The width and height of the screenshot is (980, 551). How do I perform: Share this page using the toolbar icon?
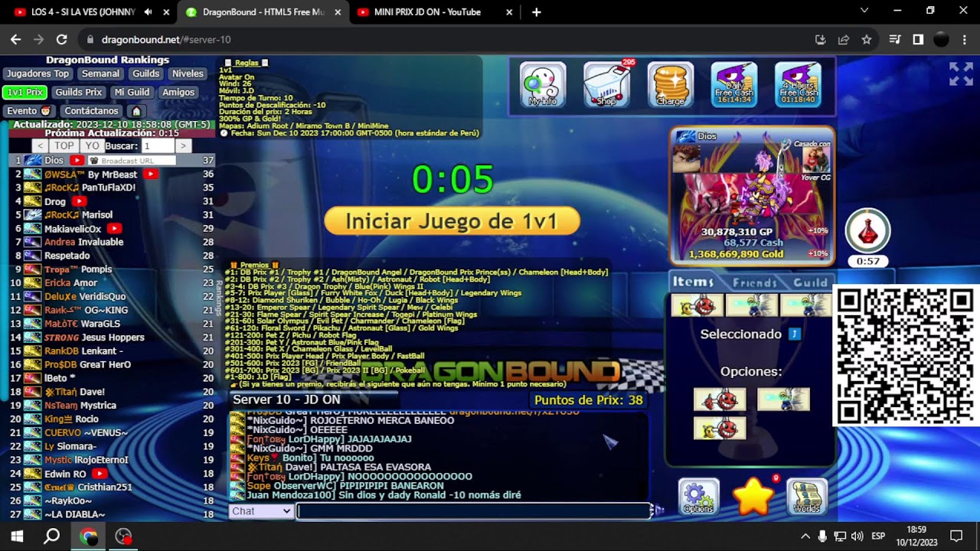(x=843, y=40)
